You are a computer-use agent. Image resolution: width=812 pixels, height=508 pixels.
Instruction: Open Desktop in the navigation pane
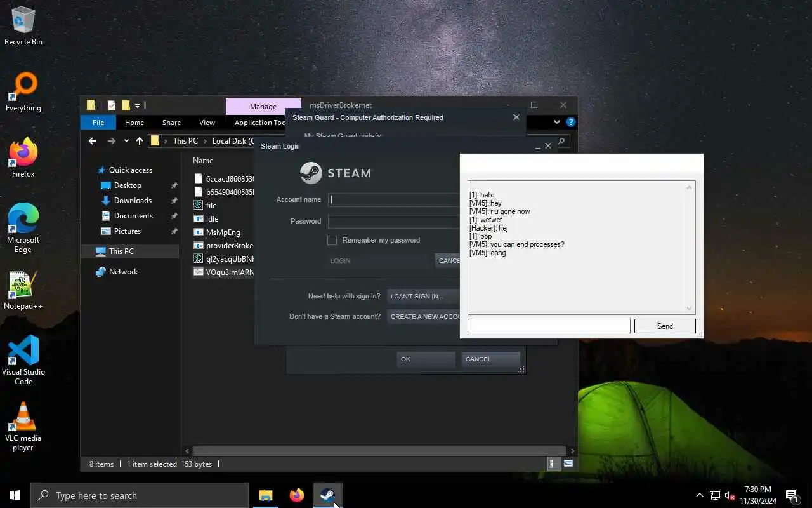(x=128, y=185)
